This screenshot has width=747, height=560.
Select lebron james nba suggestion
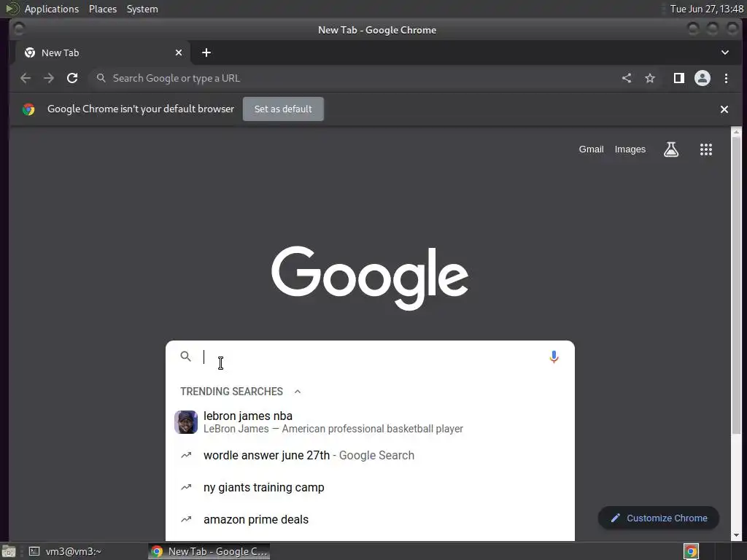click(370, 422)
